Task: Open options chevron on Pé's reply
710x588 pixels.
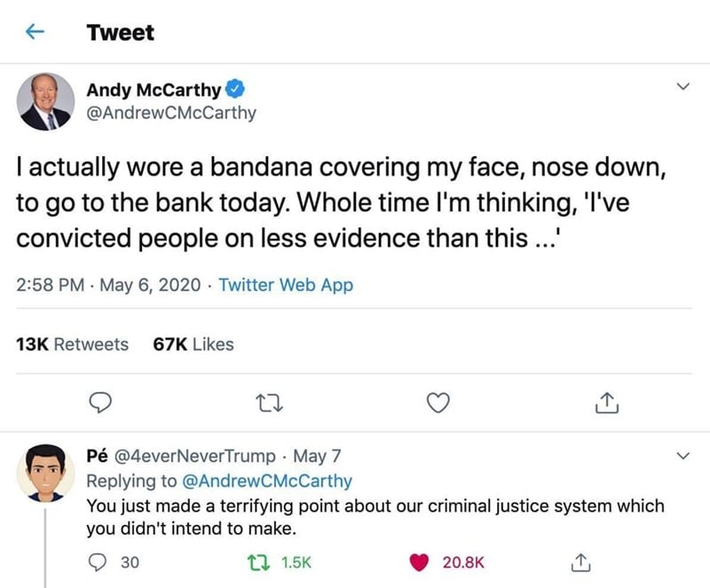Action: click(x=682, y=456)
